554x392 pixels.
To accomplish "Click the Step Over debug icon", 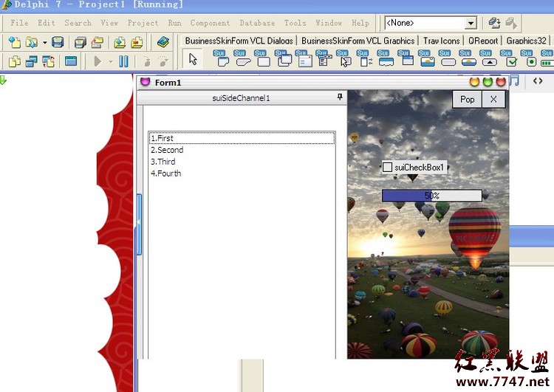I will (x=163, y=62).
